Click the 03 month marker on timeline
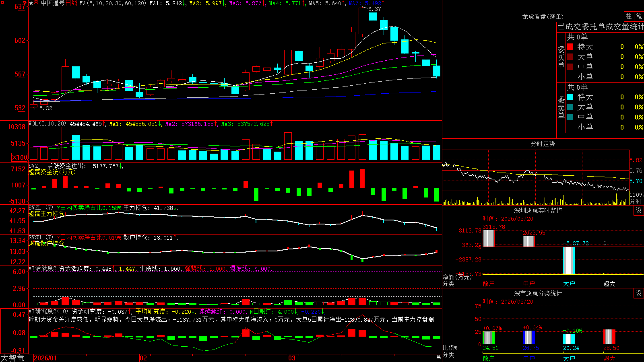This screenshot has height=362, width=644. click(x=292, y=358)
